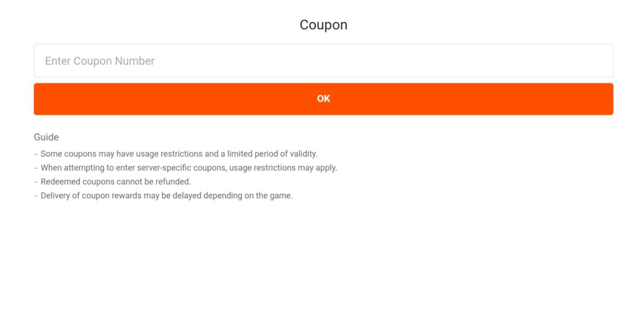The width and height of the screenshot is (644, 322).
Task: Click the delivery of coupon rewards line
Action: coord(167,196)
